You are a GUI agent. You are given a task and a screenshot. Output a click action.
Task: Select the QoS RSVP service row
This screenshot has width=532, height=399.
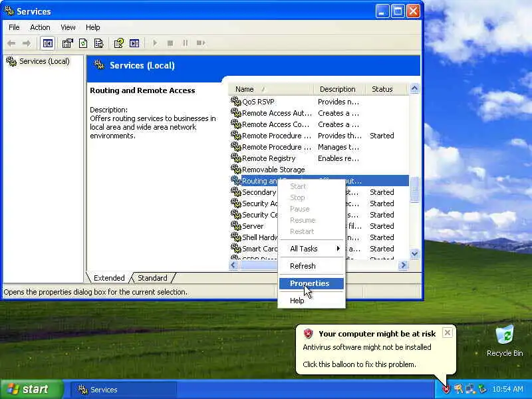click(x=319, y=102)
